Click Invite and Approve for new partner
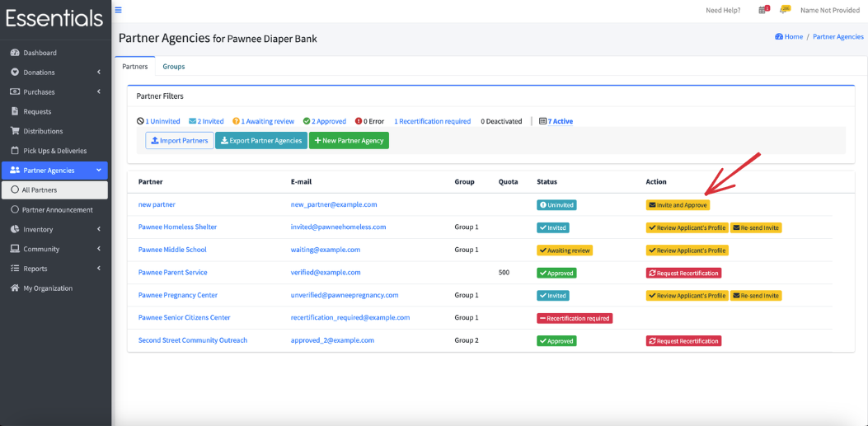The image size is (868, 426). point(678,204)
